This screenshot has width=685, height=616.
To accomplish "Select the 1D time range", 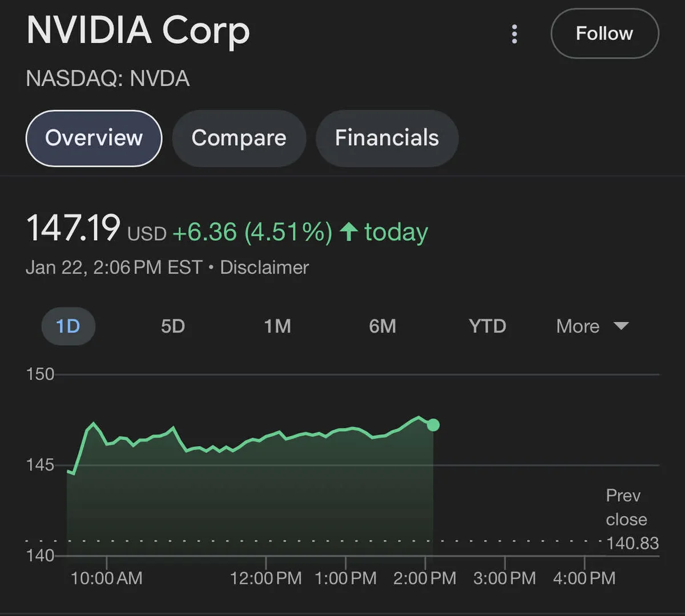I will tap(68, 326).
